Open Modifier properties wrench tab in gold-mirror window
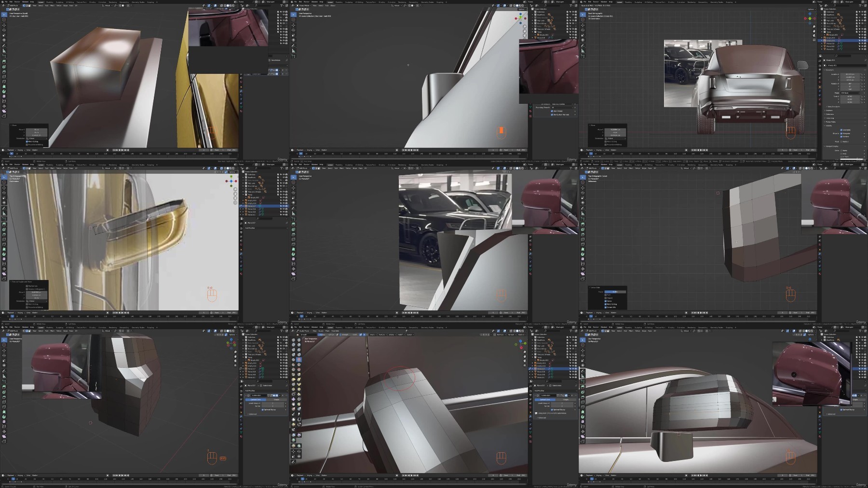 (x=241, y=254)
